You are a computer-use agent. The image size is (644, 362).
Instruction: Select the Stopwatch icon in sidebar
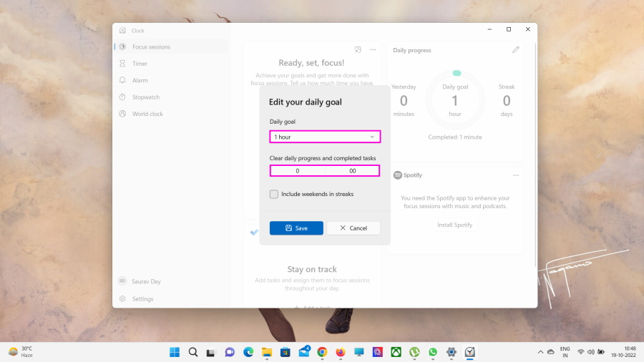(123, 97)
